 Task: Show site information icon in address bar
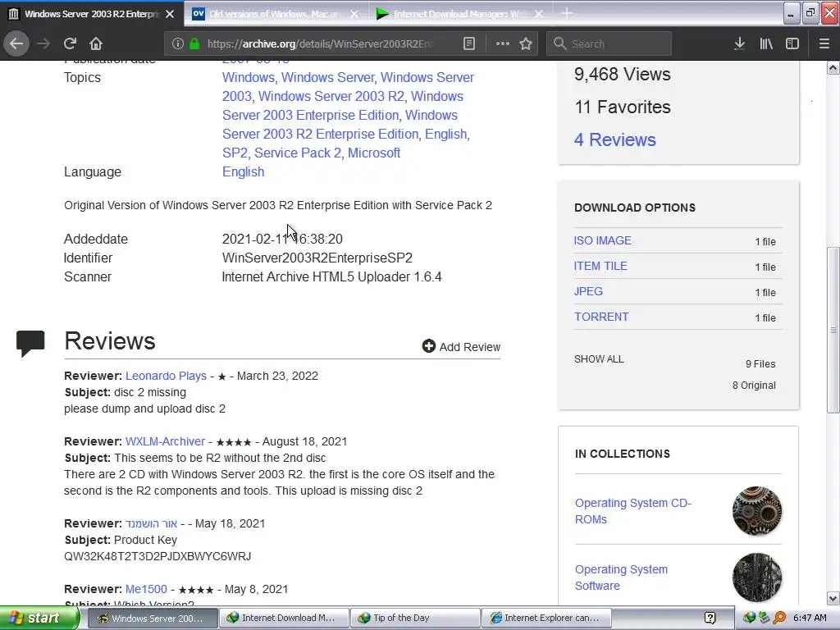click(x=178, y=43)
